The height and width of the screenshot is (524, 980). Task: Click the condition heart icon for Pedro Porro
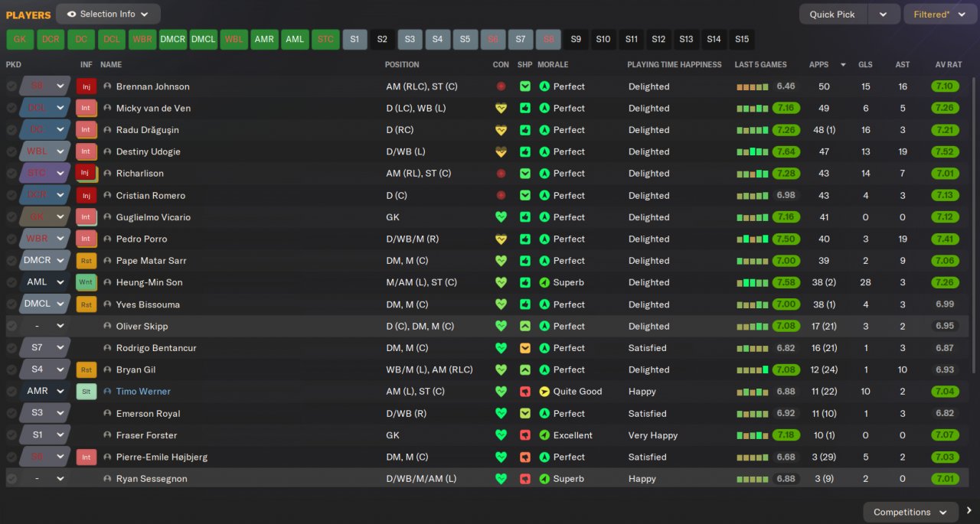(501, 239)
